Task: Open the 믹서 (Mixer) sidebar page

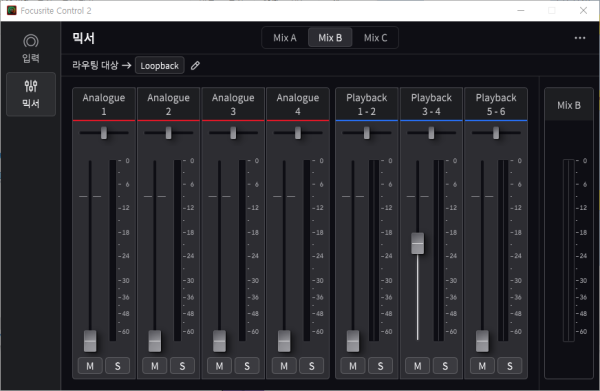Action: pos(31,94)
